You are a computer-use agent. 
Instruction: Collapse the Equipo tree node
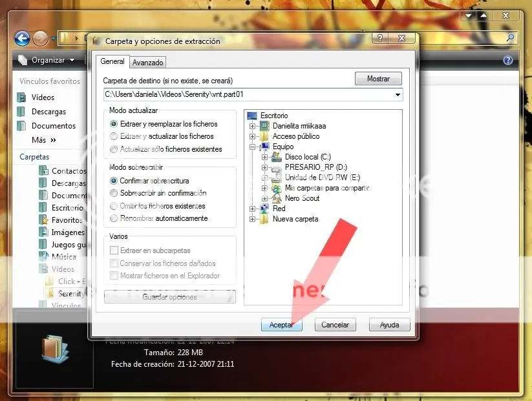252,147
